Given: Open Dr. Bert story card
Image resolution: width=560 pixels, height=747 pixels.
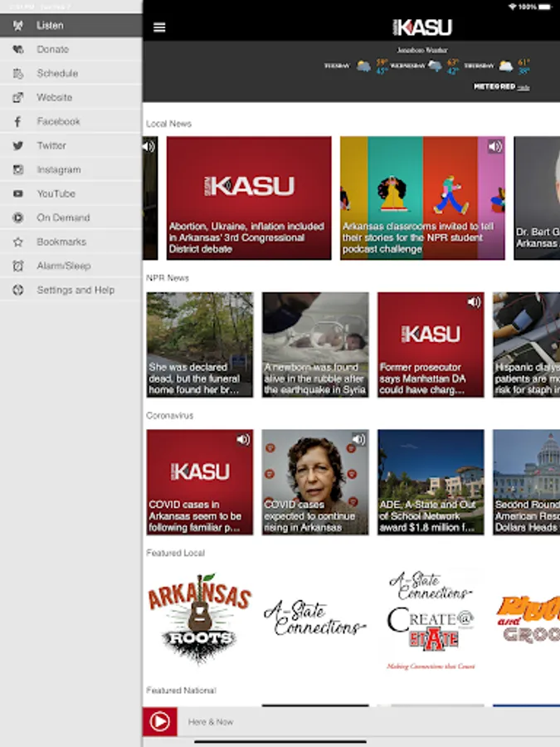Looking at the screenshot, I should (537, 198).
